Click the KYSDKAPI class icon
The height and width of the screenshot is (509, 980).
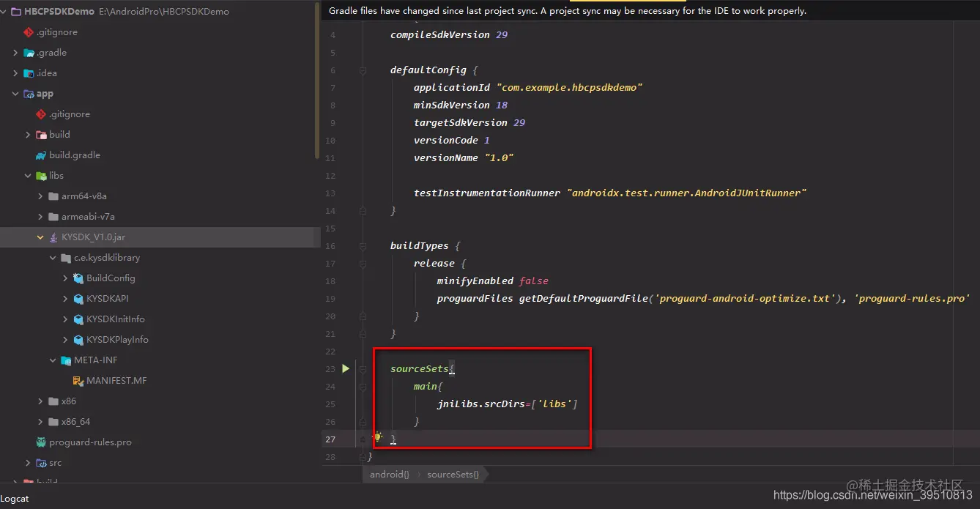pyautogui.click(x=78, y=299)
